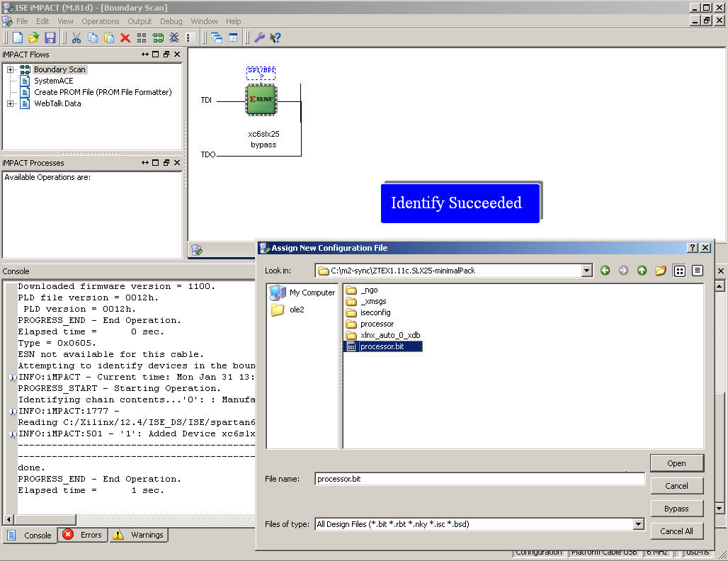Image resolution: width=728 pixels, height=561 pixels.
Task: Go up one folder level in dialog
Action: point(642,271)
